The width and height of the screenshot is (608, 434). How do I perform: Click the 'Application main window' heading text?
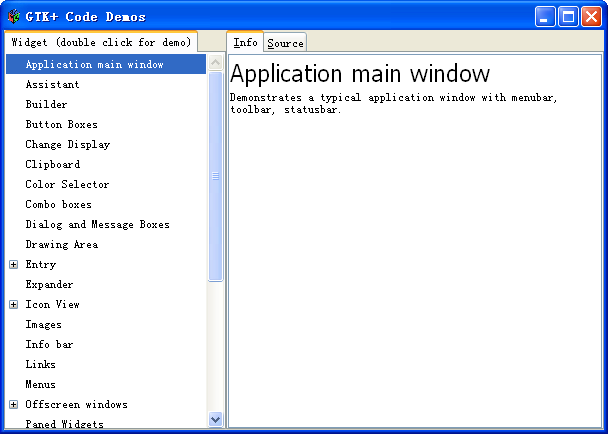tap(360, 74)
